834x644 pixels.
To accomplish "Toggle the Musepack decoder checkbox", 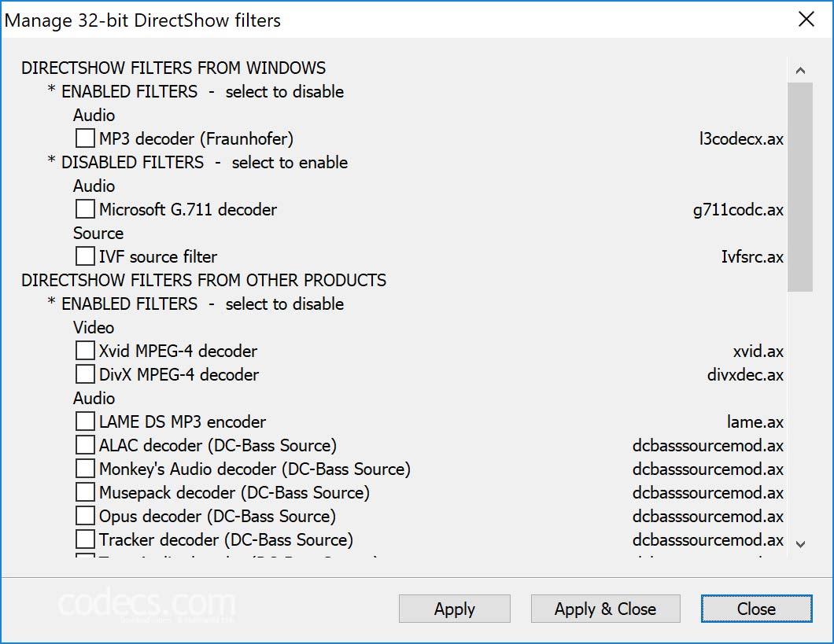I will pos(84,491).
